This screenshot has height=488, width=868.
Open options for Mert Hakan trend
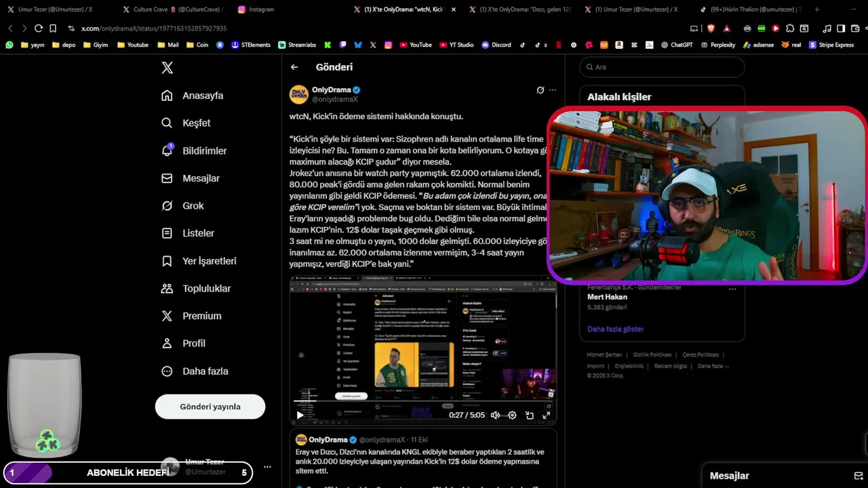732,289
